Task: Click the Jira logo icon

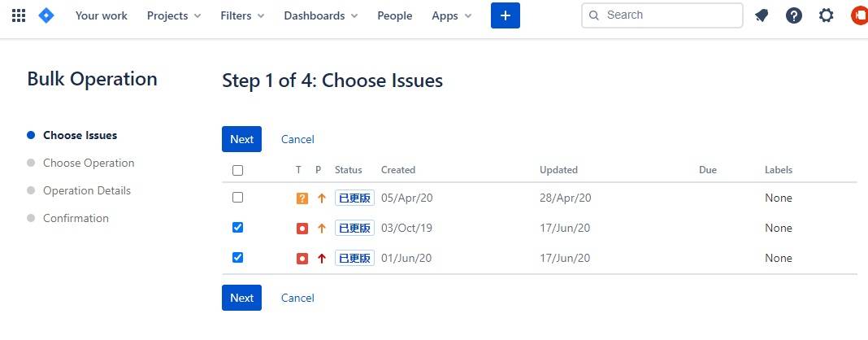Action: [x=46, y=15]
